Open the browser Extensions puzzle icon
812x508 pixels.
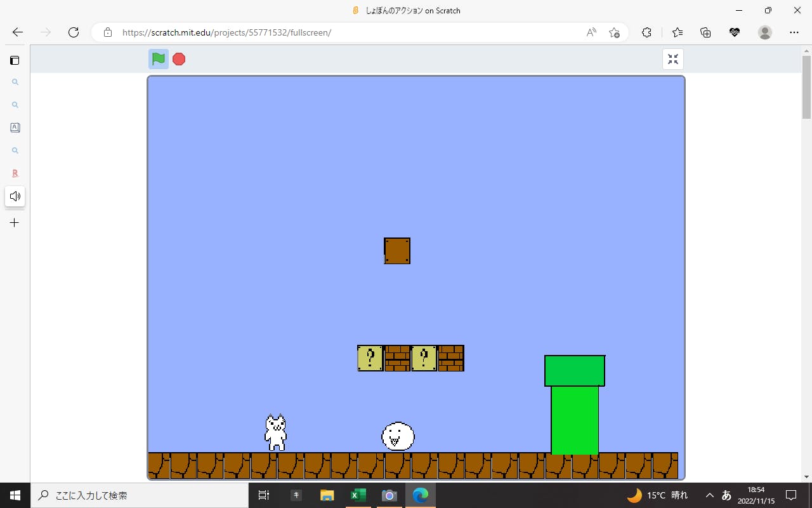pos(646,32)
